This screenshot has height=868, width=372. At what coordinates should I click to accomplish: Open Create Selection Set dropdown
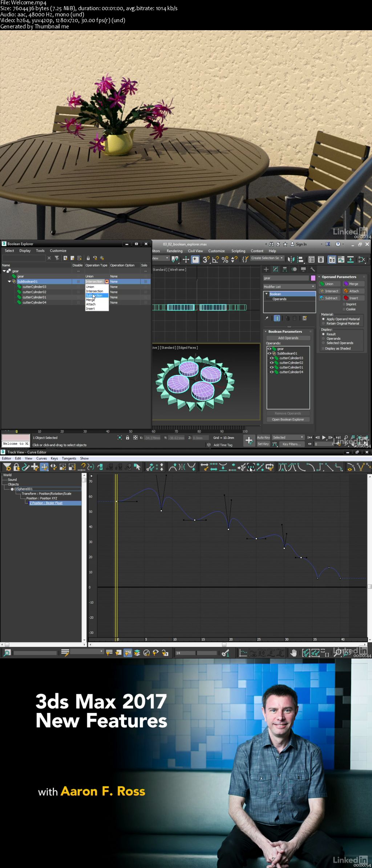[267, 258]
